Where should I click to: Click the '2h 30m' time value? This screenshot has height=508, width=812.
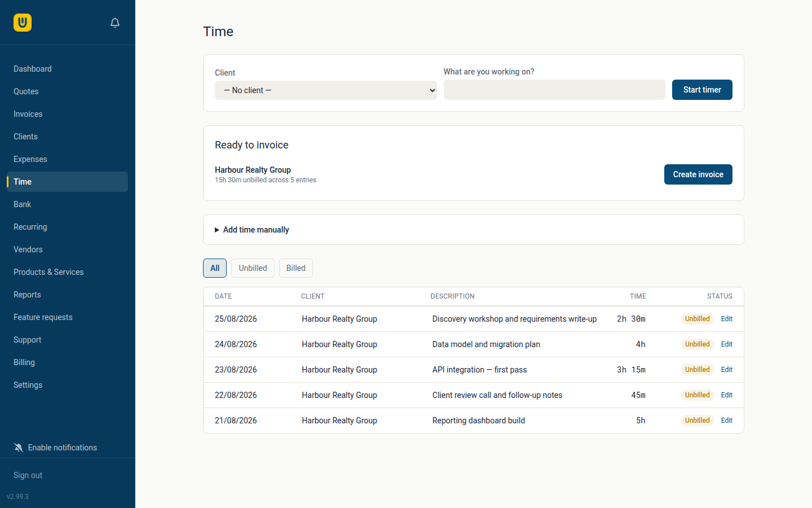pyautogui.click(x=631, y=319)
